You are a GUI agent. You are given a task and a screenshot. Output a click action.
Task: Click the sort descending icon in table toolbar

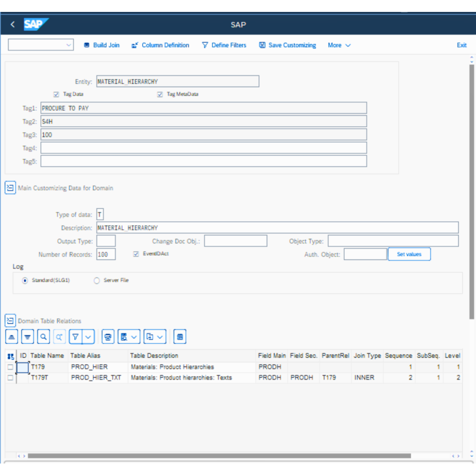click(x=27, y=337)
